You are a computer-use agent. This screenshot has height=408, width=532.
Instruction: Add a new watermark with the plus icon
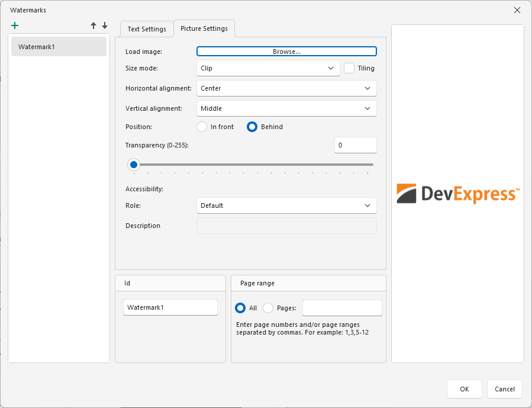coord(15,25)
